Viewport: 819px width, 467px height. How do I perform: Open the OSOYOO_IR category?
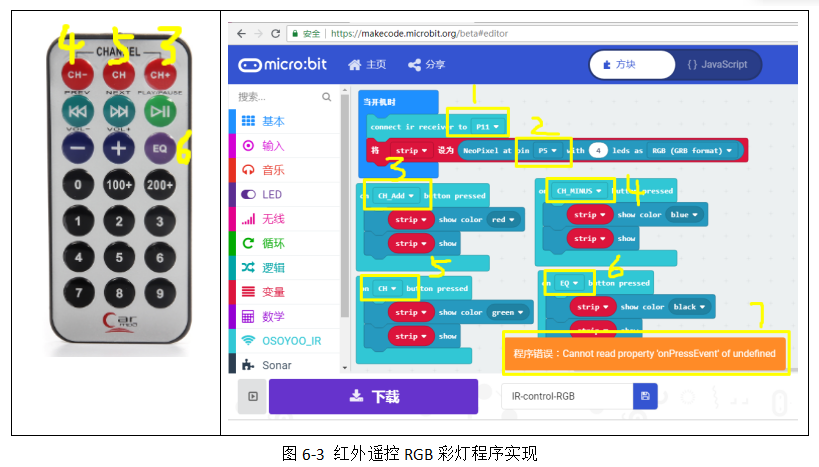pos(285,341)
